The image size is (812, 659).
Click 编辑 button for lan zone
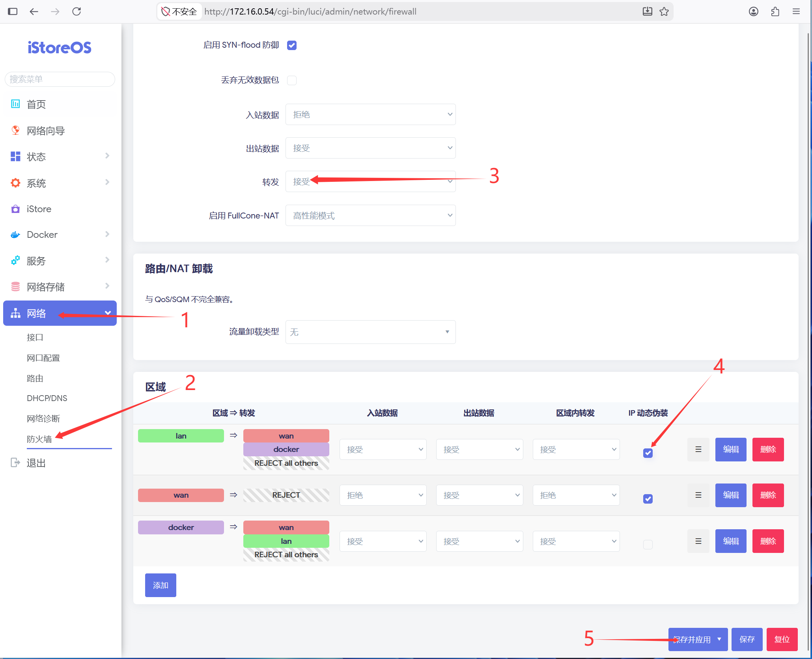[731, 449]
